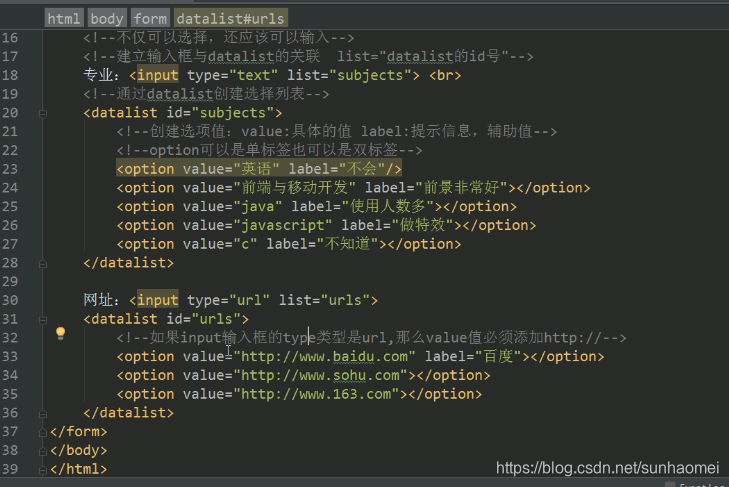Click list="urls" value on line 30
The image size is (729, 487).
(x=345, y=300)
